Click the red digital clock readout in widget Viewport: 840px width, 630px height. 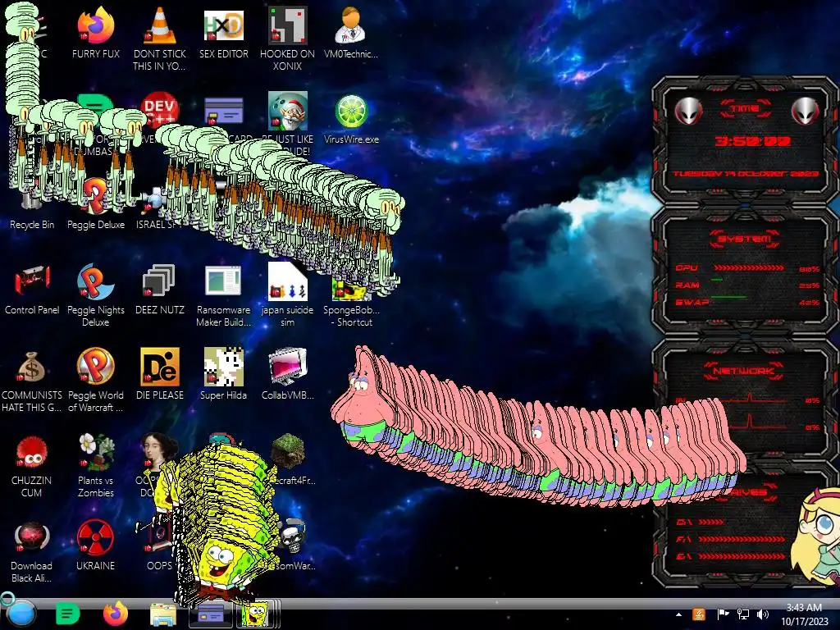click(x=753, y=141)
